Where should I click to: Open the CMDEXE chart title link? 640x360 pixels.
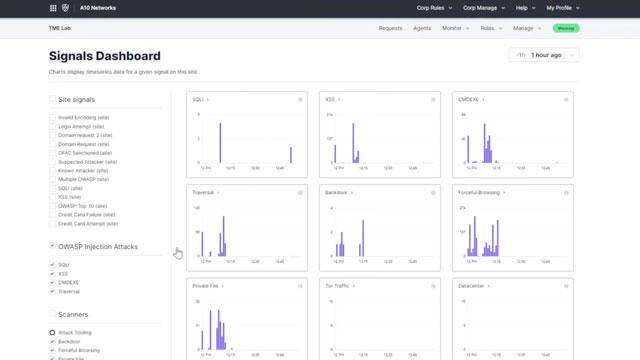tap(471, 100)
